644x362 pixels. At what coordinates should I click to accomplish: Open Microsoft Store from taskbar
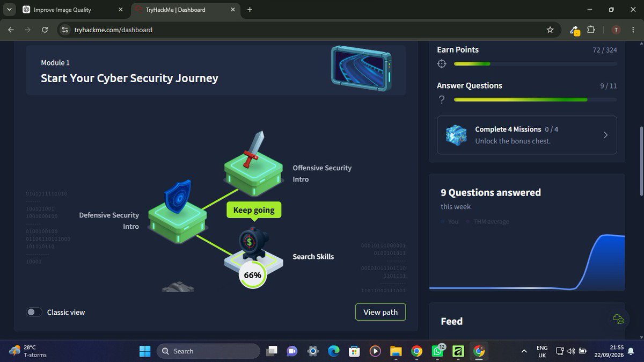pyautogui.click(x=354, y=351)
